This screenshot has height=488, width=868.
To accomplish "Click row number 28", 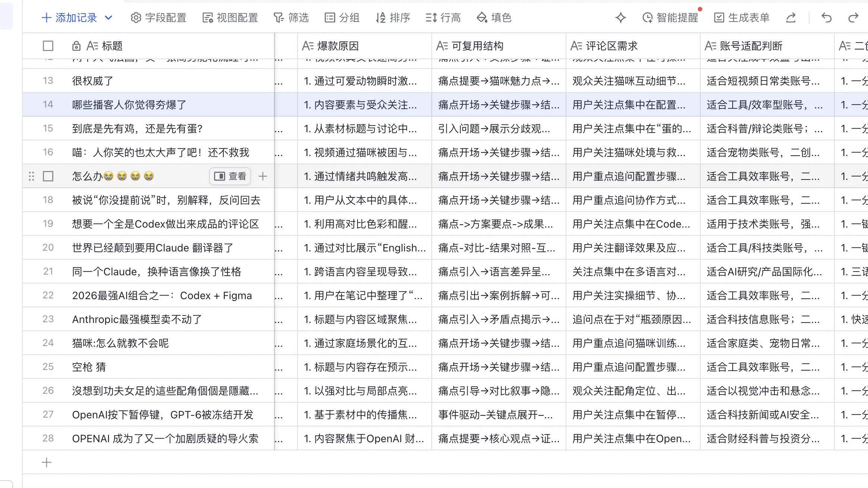I will 48,438.
